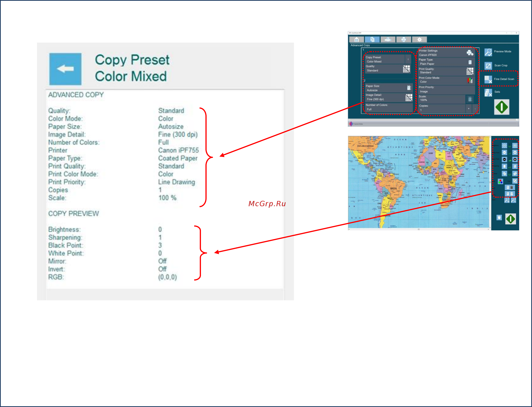Open the Settings gear tab
The image size is (532, 407).
[420, 39]
